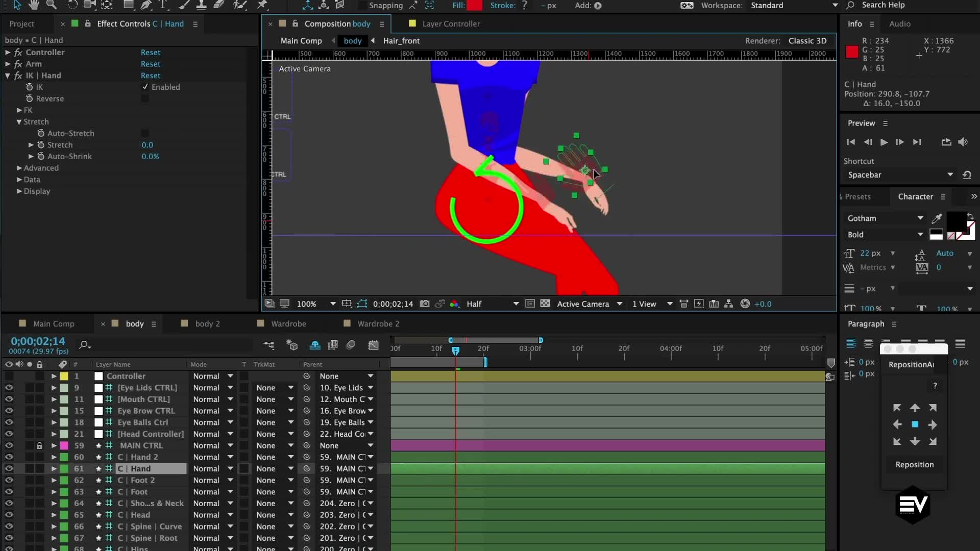Open the Active Camera view dropdown
The width and height of the screenshot is (980, 551).
589,304
